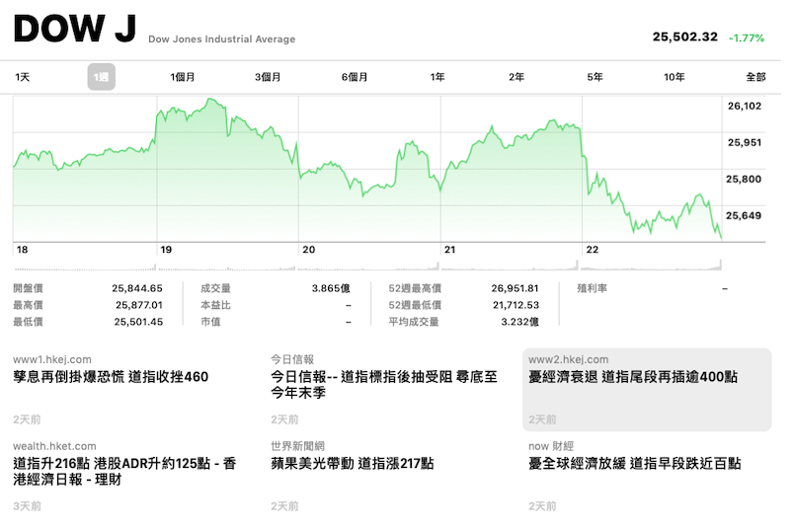The width and height of the screenshot is (794, 532).
Task: Click the date 19 marker on the chart axis
Action: pos(166,250)
